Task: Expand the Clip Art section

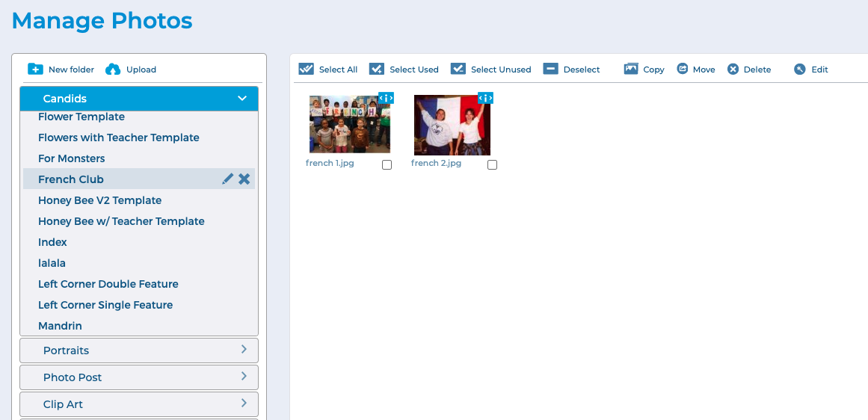Action: [244, 404]
